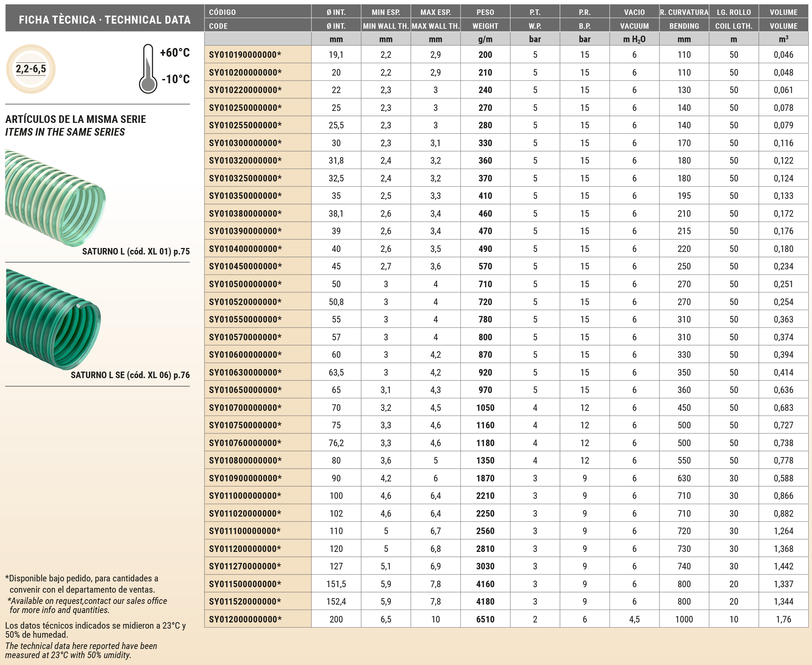Click the 2,2-6,5 wall thickness circle icon

(31, 69)
